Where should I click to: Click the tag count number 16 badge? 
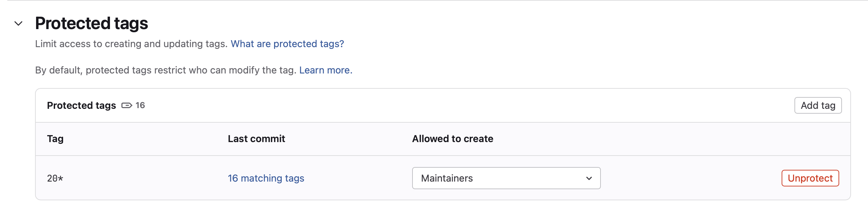tap(140, 105)
